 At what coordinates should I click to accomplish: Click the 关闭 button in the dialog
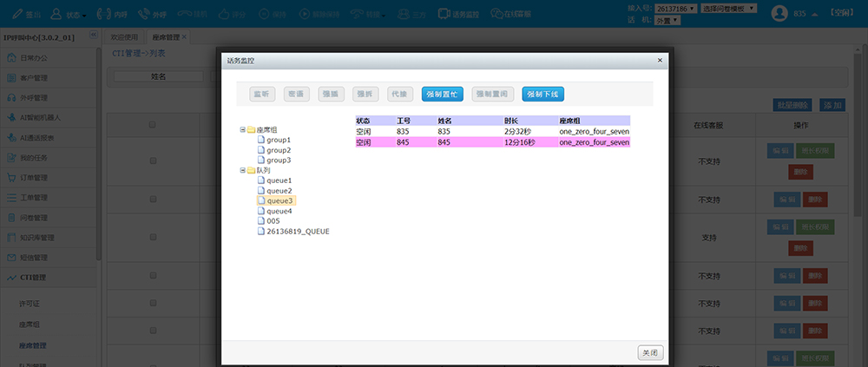click(650, 352)
